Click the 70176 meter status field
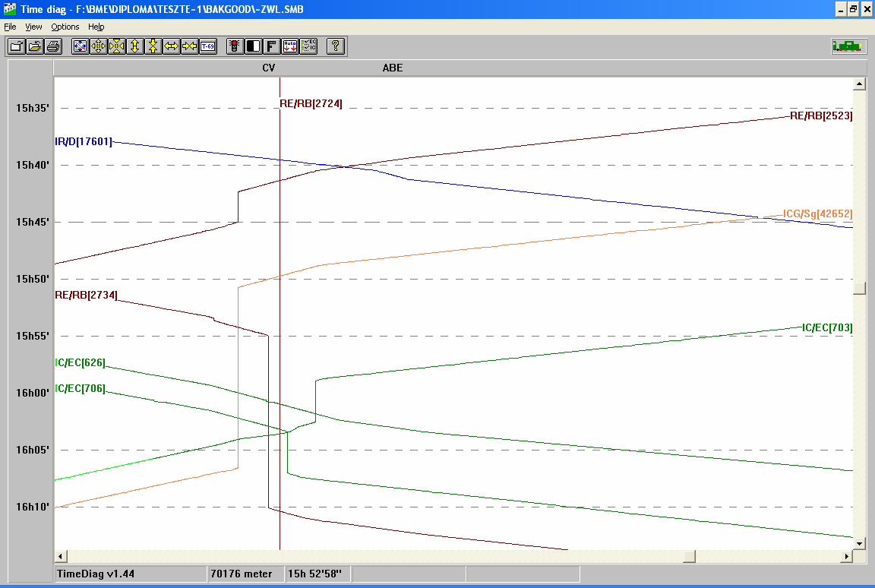Viewport: 875px width, 588px height. pyautogui.click(x=245, y=574)
